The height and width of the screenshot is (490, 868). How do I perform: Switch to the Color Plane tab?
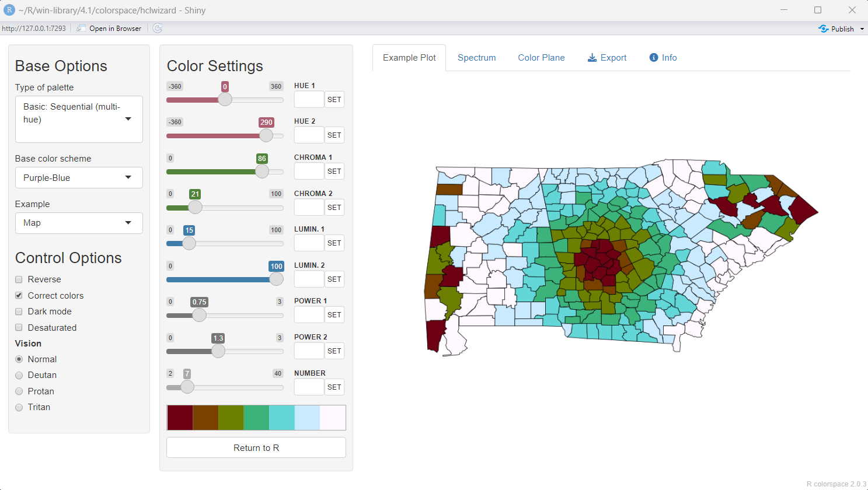point(541,58)
